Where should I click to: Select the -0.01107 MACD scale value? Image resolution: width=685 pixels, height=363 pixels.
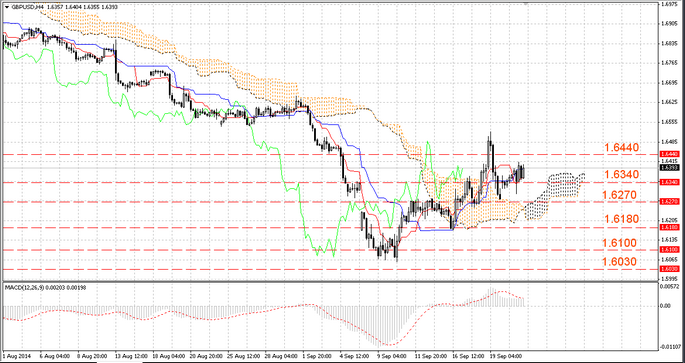670,347
